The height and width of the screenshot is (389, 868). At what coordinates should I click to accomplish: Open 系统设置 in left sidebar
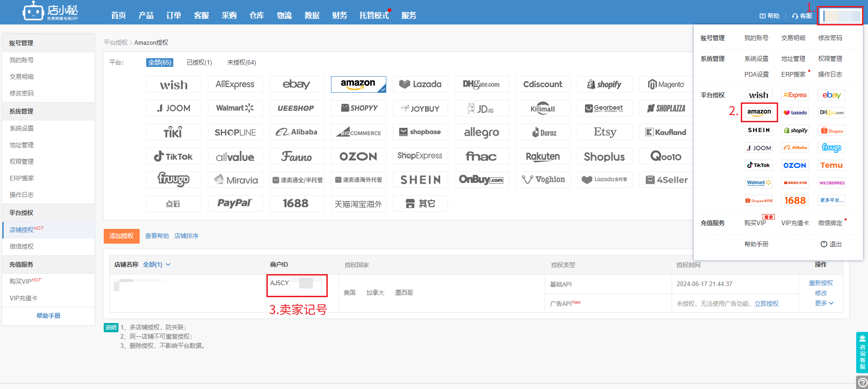[x=22, y=128]
